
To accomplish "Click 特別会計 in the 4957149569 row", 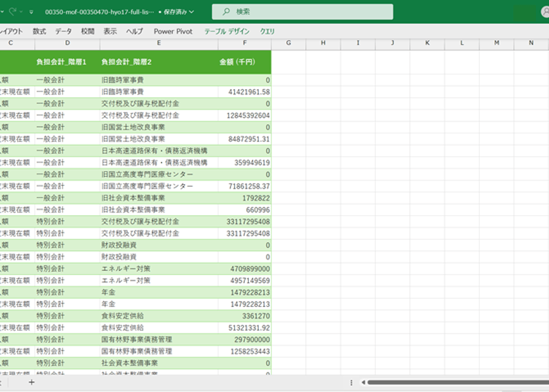I will [51, 280].
